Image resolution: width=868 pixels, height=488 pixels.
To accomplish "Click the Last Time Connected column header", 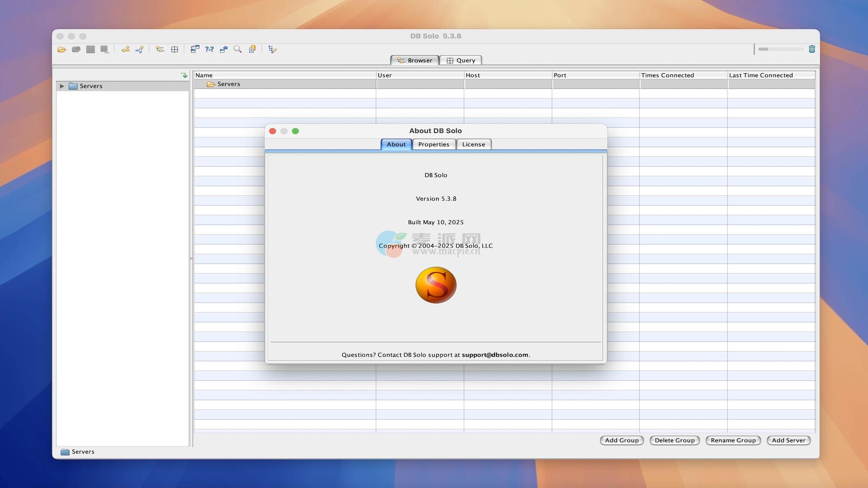I will pos(771,75).
